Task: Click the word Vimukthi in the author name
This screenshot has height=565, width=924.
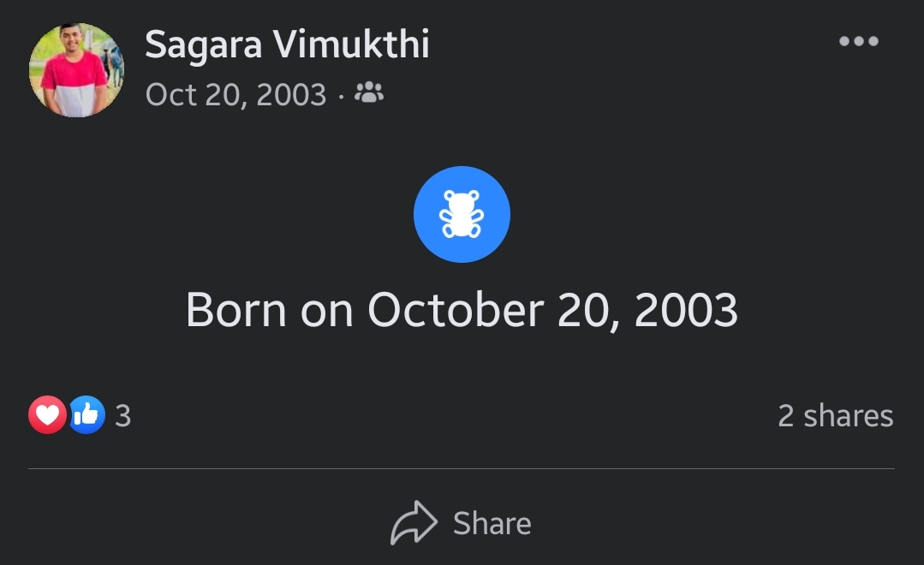Action: click(x=350, y=44)
